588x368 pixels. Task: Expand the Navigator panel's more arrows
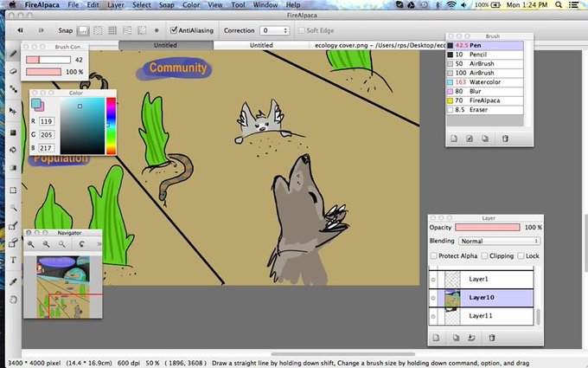click(x=99, y=244)
